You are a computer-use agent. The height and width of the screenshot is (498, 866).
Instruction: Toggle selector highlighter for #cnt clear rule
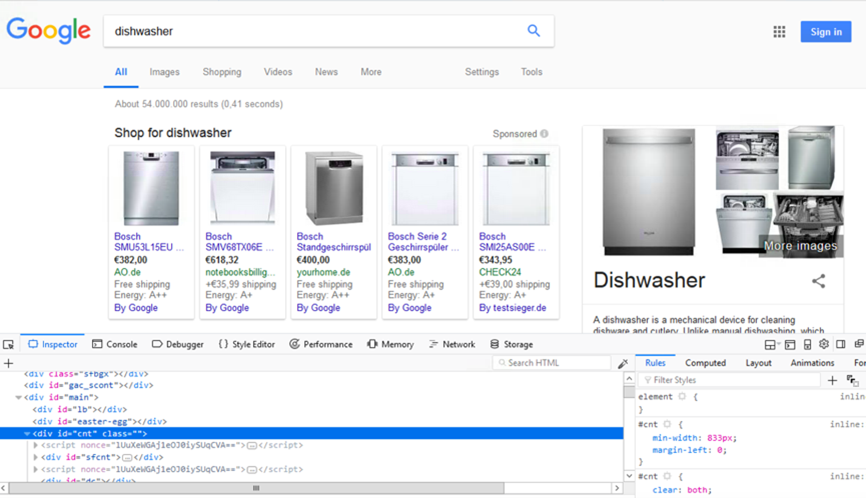pos(667,476)
